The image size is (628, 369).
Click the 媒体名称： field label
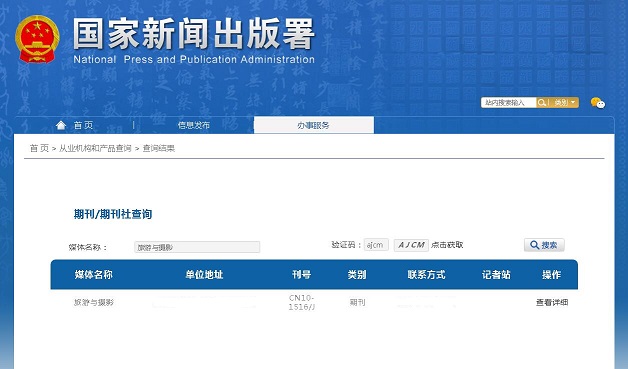88,247
